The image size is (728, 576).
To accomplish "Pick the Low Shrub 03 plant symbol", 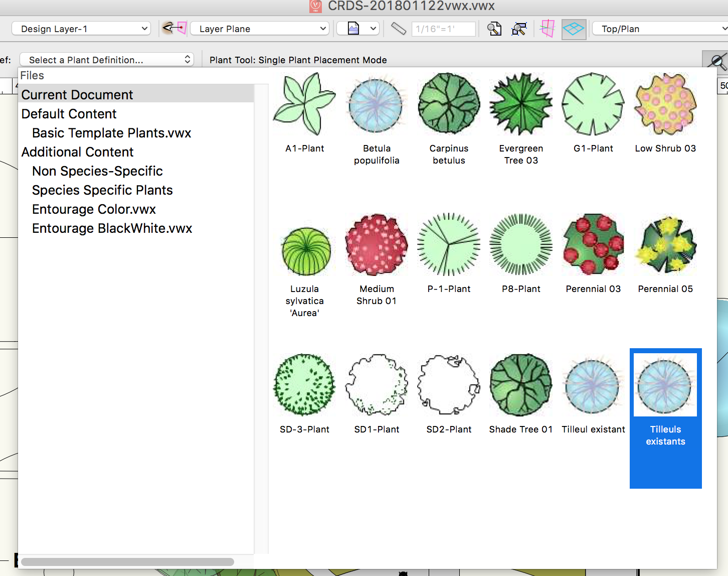I will (665, 104).
